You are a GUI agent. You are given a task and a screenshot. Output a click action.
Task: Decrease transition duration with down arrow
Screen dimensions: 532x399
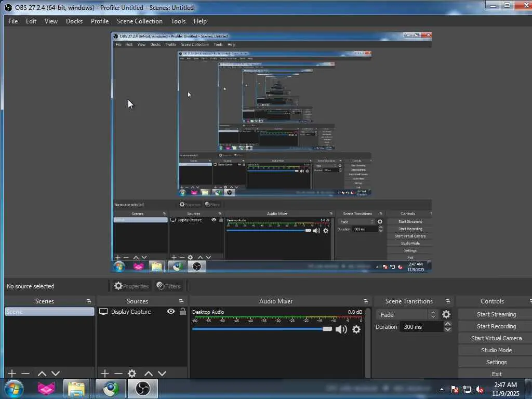447,329
